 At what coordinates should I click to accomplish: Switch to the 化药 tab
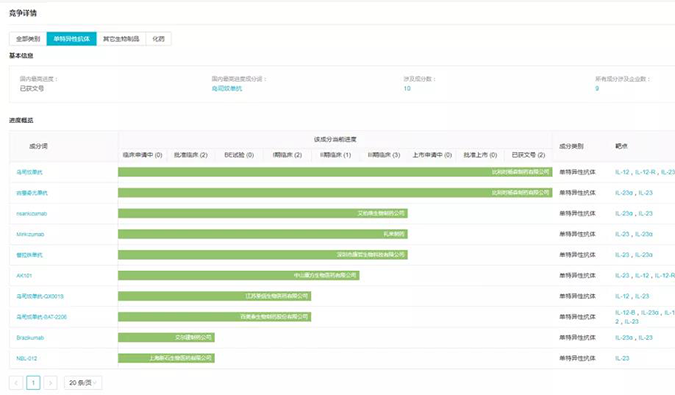[158, 39]
